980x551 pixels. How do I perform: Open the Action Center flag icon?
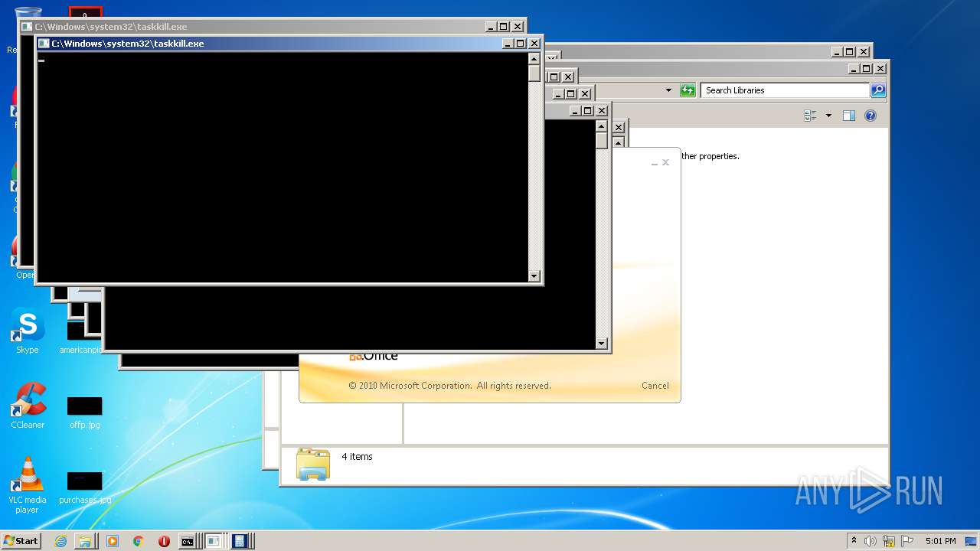pyautogui.click(x=907, y=541)
